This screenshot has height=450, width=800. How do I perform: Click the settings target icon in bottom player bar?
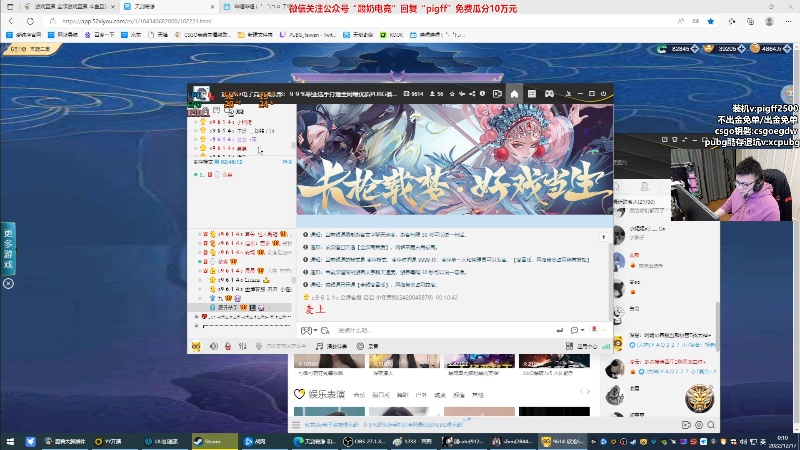pyautogui.click(x=699, y=424)
